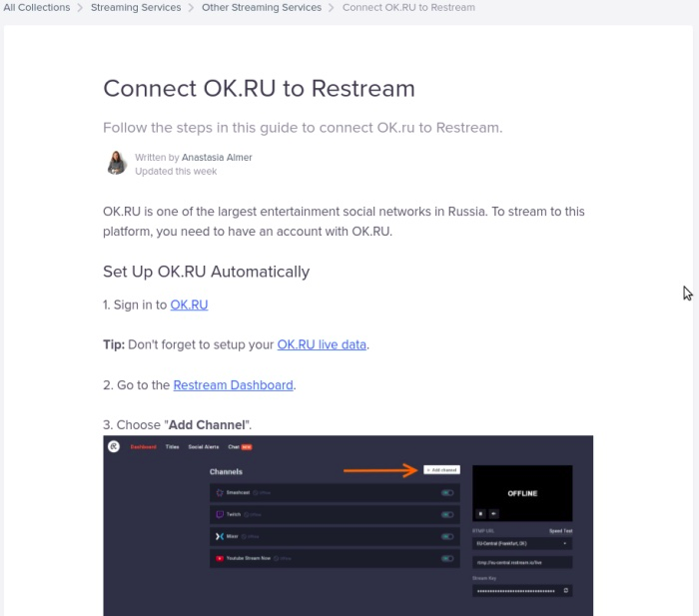Follow the OK.RU live data link

click(322, 344)
